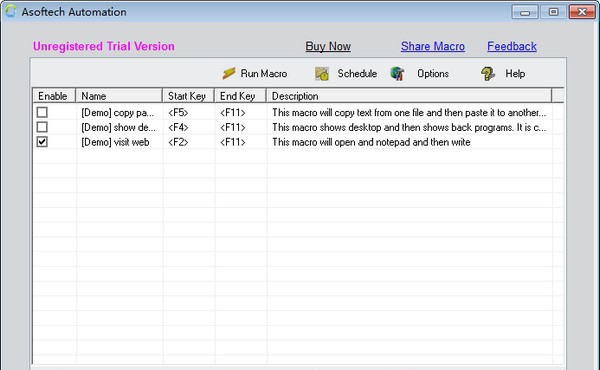Sort by the End Key column header
The width and height of the screenshot is (600, 370).
[240, 96]
